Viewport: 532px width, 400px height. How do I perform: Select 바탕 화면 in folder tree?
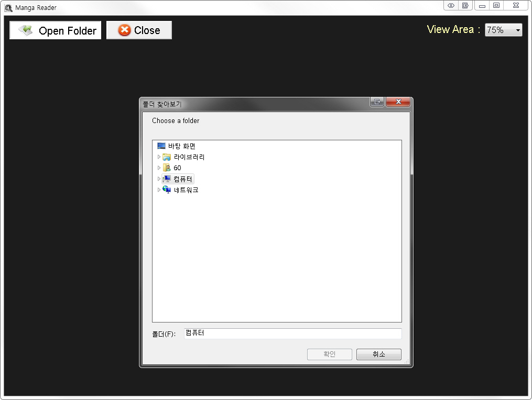pyautogui.click(x=181, y=146)
